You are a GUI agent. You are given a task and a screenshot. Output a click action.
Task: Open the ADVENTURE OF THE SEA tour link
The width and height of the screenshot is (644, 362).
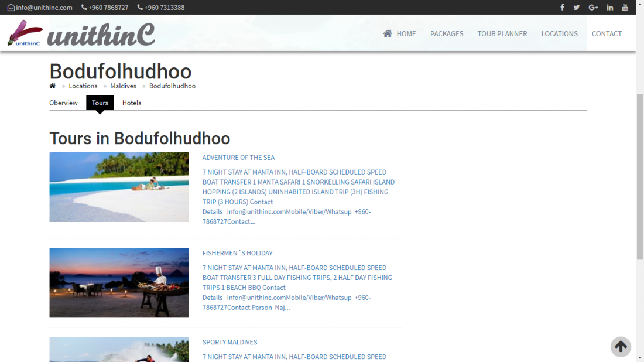tap(239, 158)
